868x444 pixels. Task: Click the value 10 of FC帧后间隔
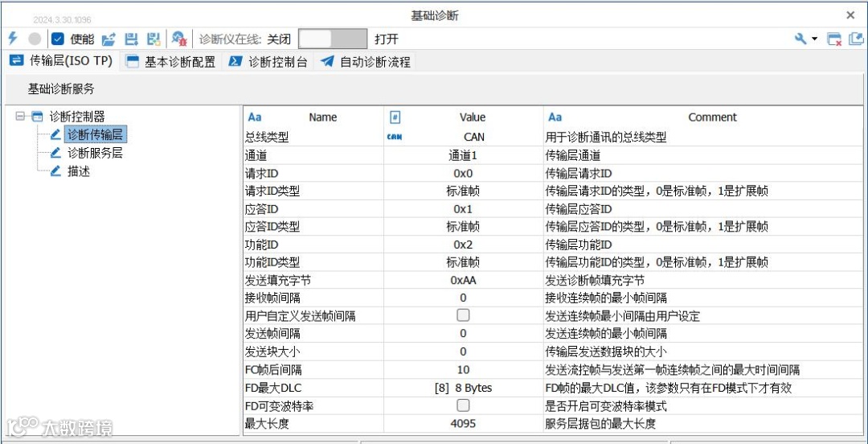(464, 370)
